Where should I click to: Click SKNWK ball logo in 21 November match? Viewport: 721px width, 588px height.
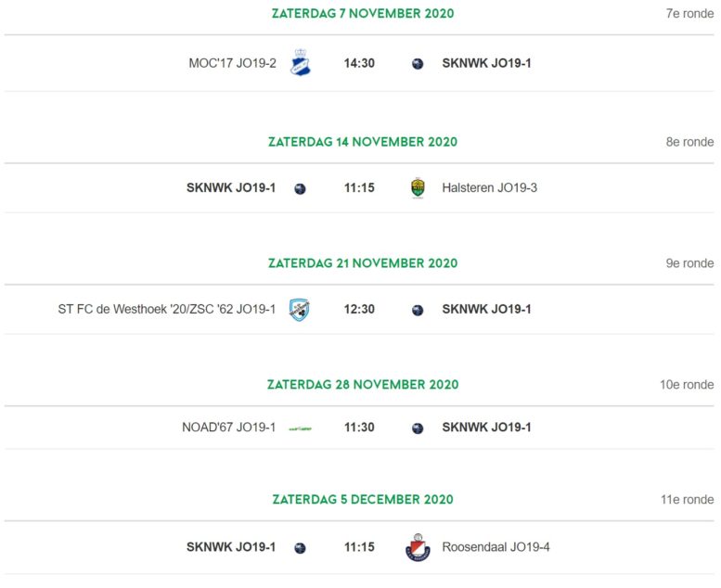(x=418, y=311)
